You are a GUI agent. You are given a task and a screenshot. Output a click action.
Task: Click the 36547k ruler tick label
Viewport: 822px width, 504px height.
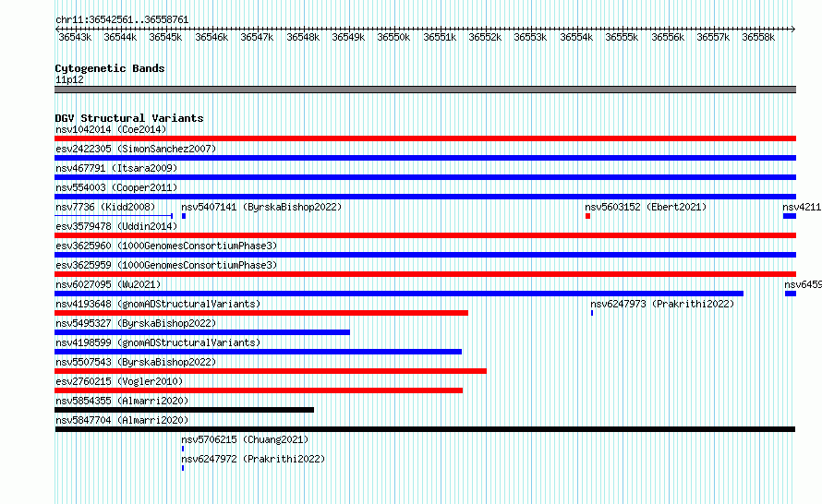(257, 37)
